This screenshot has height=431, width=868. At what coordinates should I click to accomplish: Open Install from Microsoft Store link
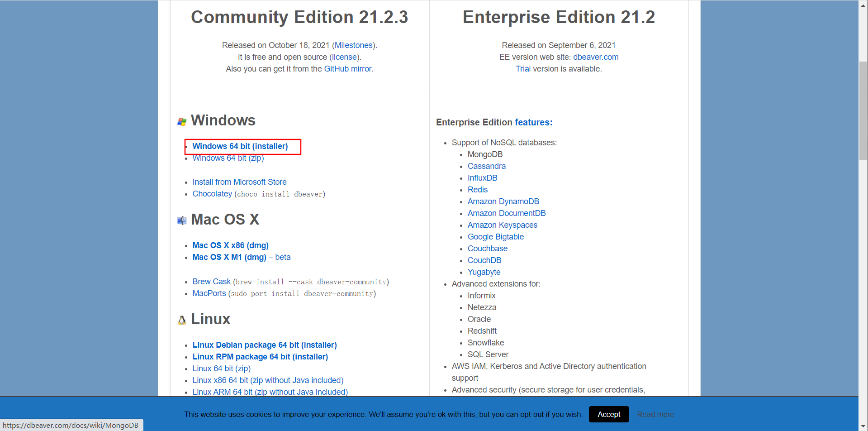239,182
